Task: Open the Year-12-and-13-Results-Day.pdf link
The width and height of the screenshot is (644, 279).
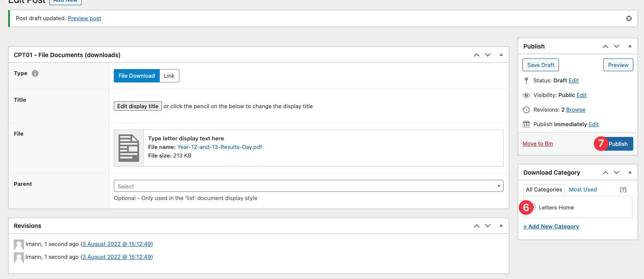Action: 219,147
